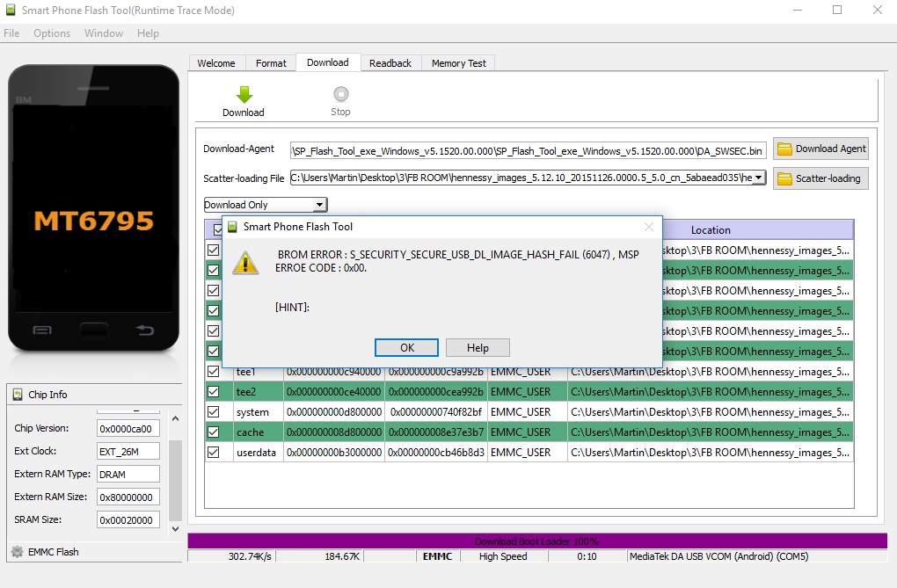This screenshot has height=588, width=897.
Task: Expand the Scatter-loading File path dropdown
Action: 759,178
